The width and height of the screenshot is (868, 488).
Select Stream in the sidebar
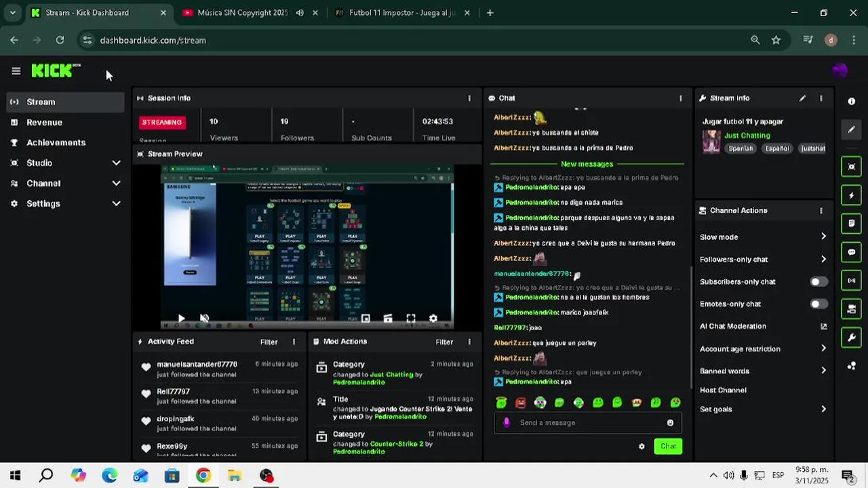(66, 102)
